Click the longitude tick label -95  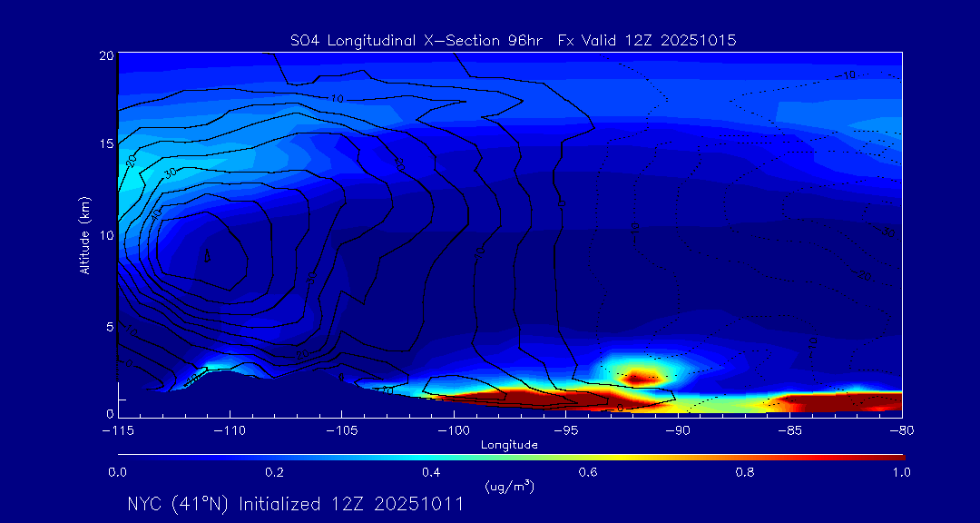pos(565,430)
